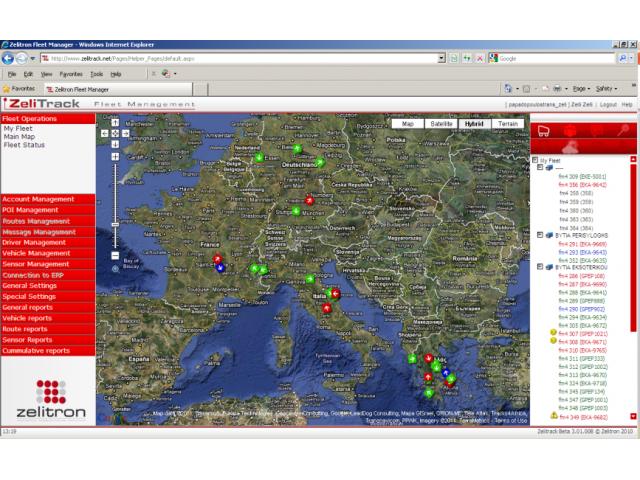The height and width of the screenshot is (480, 640).
Task: Pan the map left with arrow button
Action: pos(104,133)
